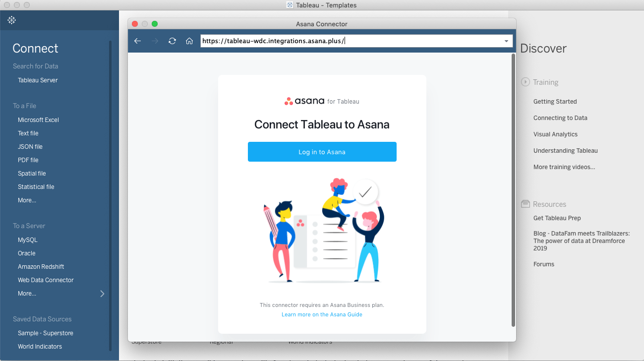Open Getting Started training

click(x=555, y=102)
